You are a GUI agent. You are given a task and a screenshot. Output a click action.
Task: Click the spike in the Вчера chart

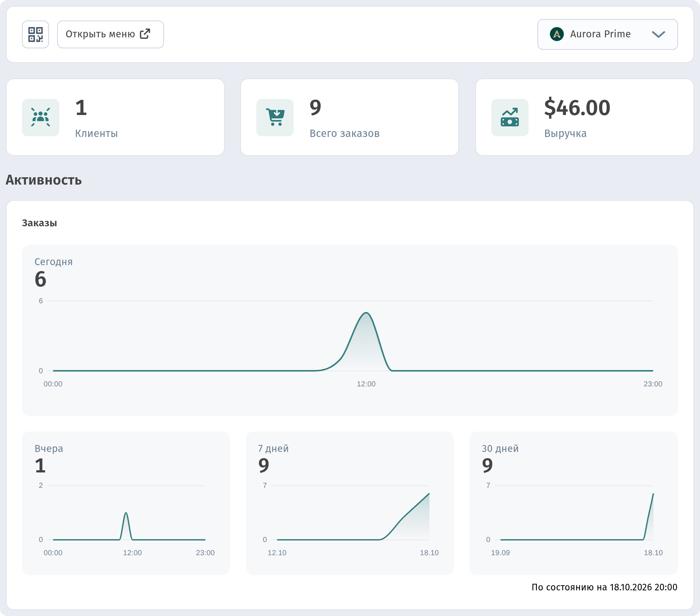click(x=126, y=513)
